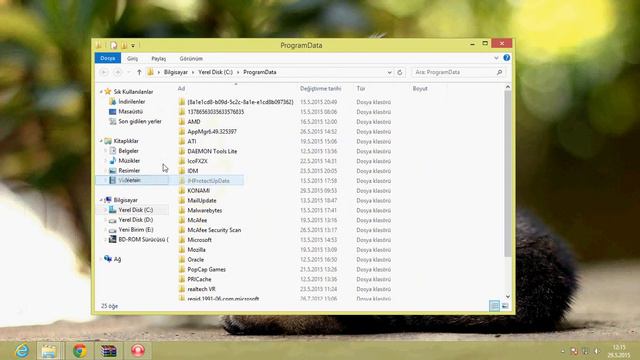Open Internet Explorer from taskbar
The height and width of the screenshot is (360, 640).
[22, 351]
